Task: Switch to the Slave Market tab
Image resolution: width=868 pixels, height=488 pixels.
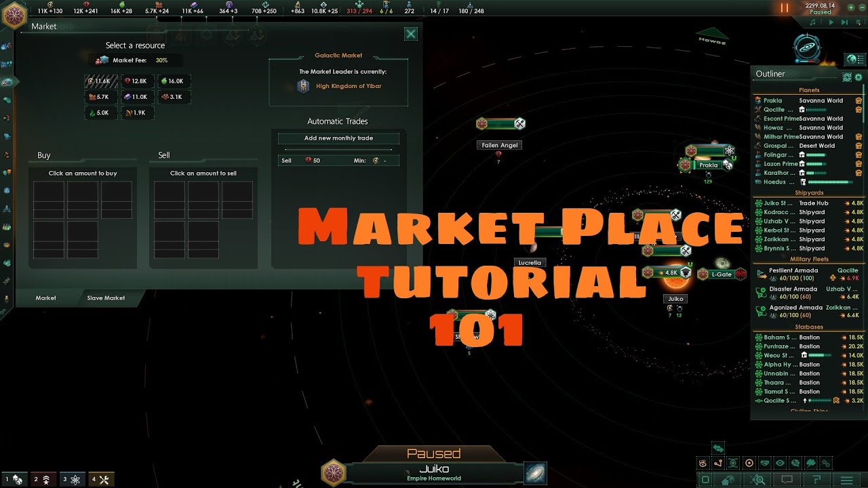Action: (x=106, y=298)
